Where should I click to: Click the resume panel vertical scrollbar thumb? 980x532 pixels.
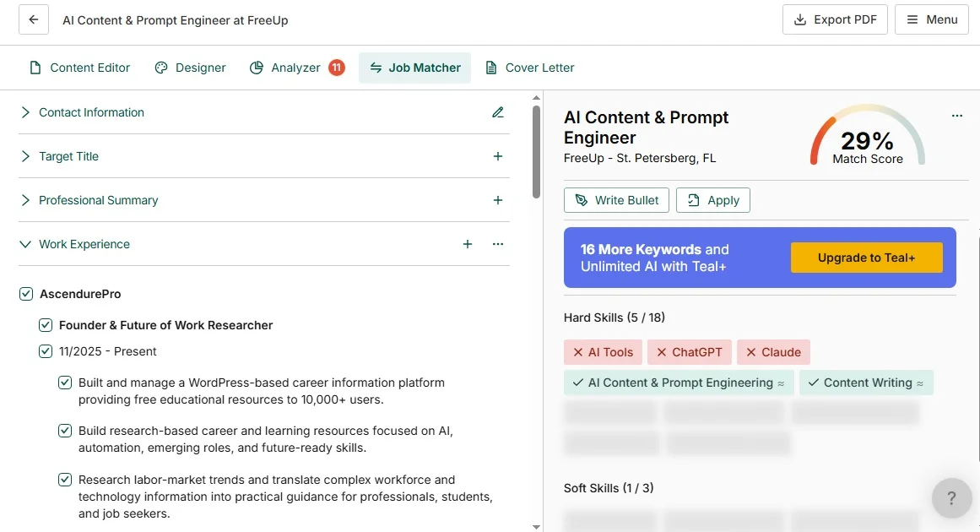(536, 152)
